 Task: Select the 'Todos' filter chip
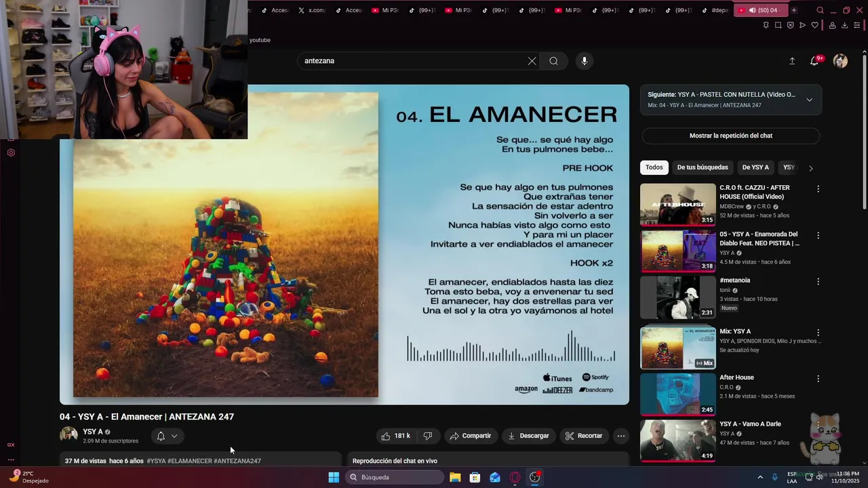coord(654,167)
